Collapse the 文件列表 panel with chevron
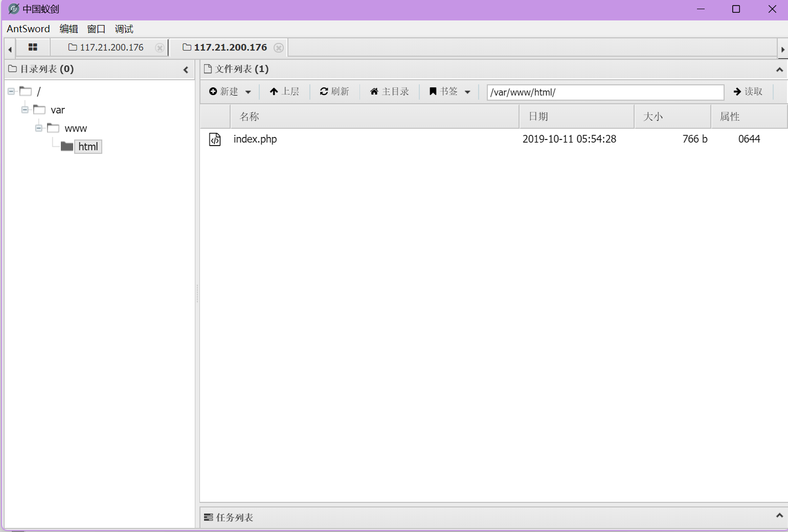Viewport: 788px width, 532px height. coord(779,70)
